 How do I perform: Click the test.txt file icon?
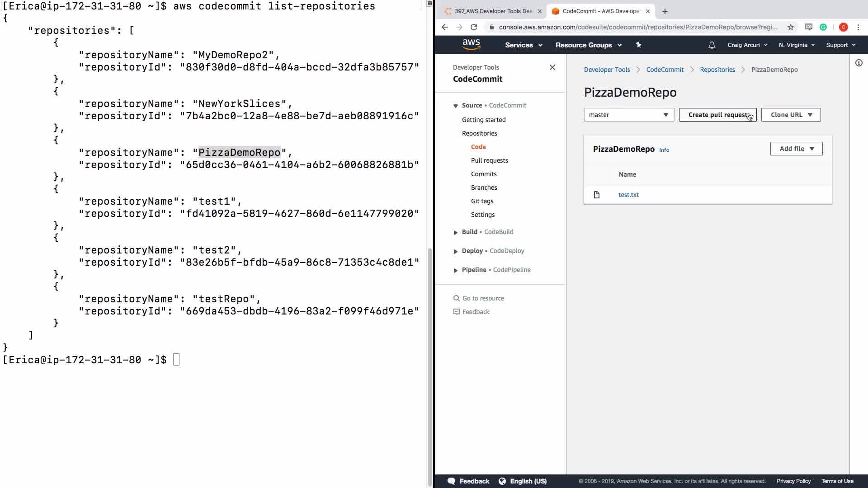596,195
